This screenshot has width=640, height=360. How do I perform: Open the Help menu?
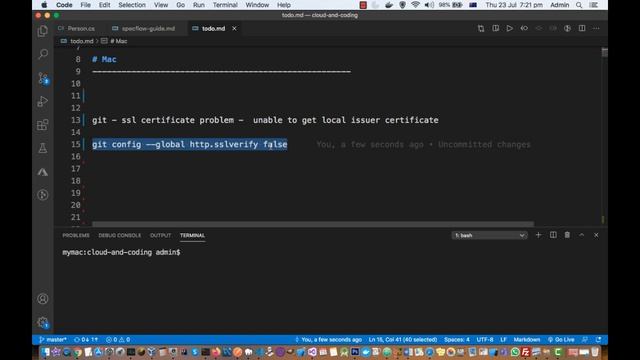click(284, 5)
